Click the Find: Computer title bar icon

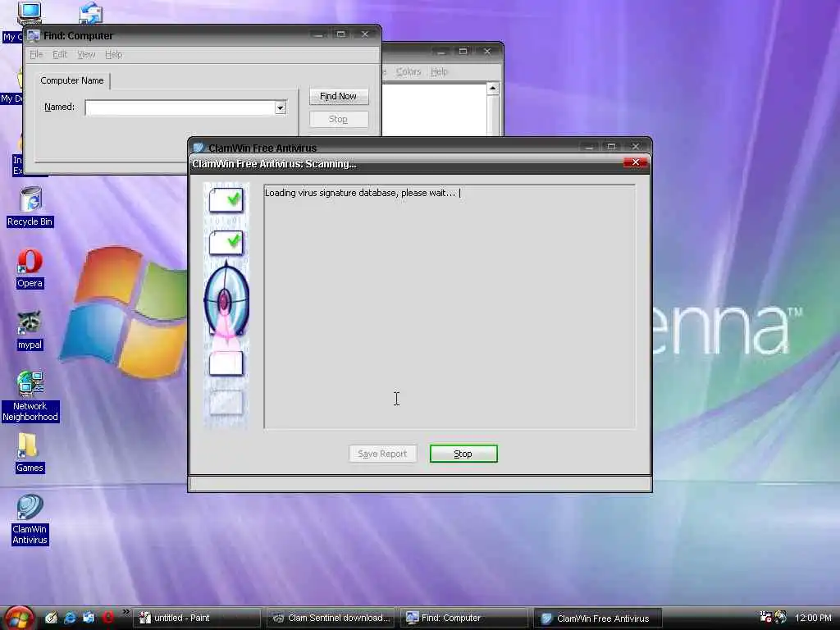[x=34, y=35]
